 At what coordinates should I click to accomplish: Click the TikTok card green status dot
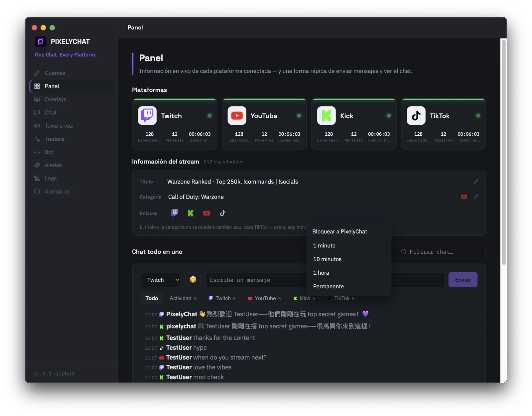(x=478, y=116)
